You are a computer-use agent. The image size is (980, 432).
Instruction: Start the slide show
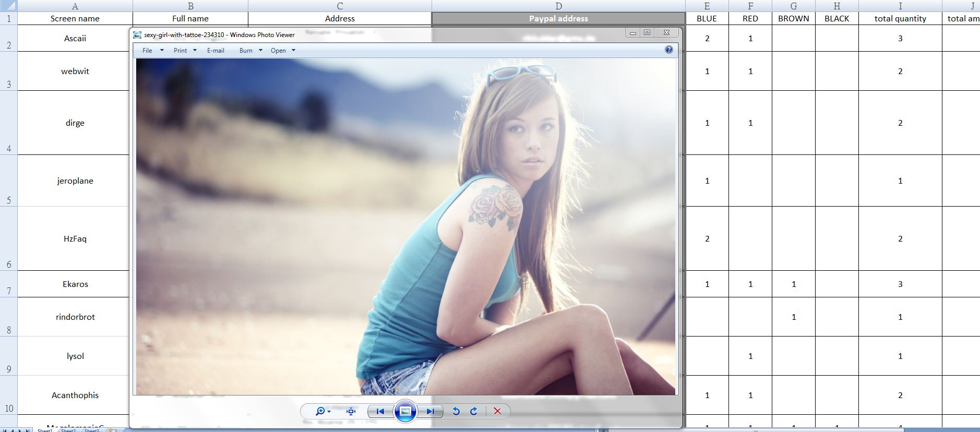point(405,412)
